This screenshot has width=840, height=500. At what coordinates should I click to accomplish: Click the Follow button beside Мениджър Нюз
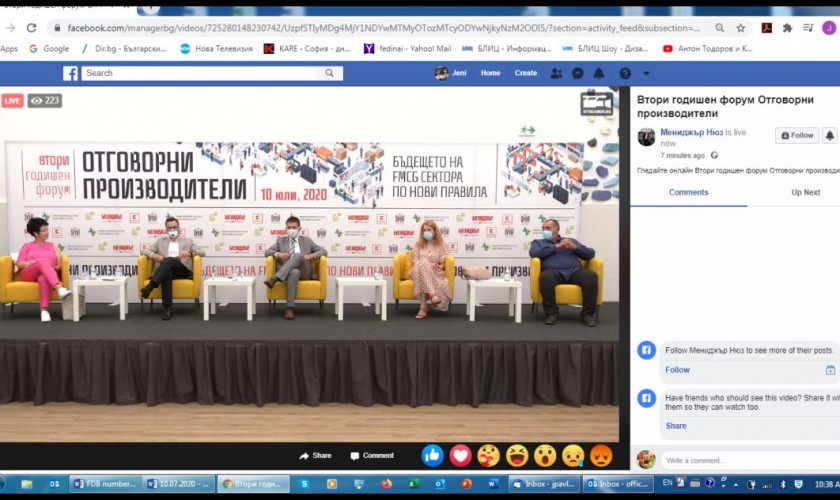point(797,136)
